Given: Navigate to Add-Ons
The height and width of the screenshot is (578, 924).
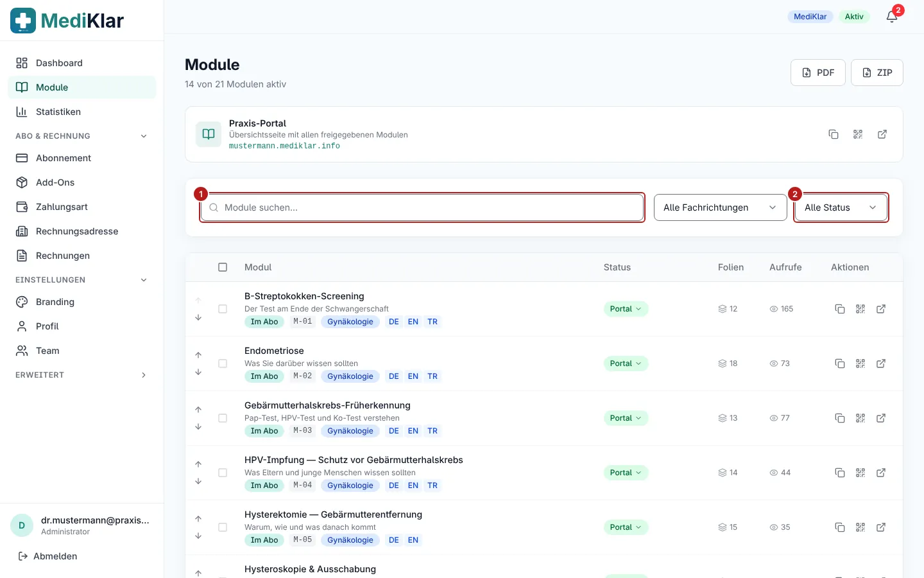Looking at the screenshot, I should [81, 182].
